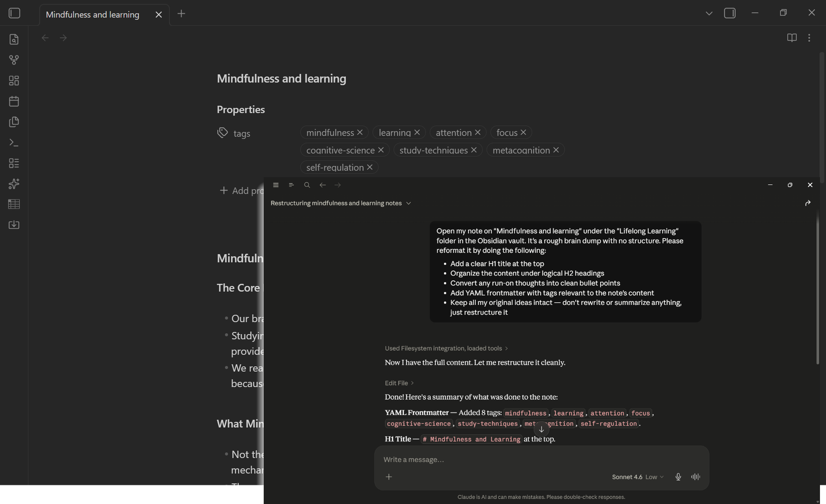Remove the study-techniques tag
This screenshot has height=504, width=826.
474,150
